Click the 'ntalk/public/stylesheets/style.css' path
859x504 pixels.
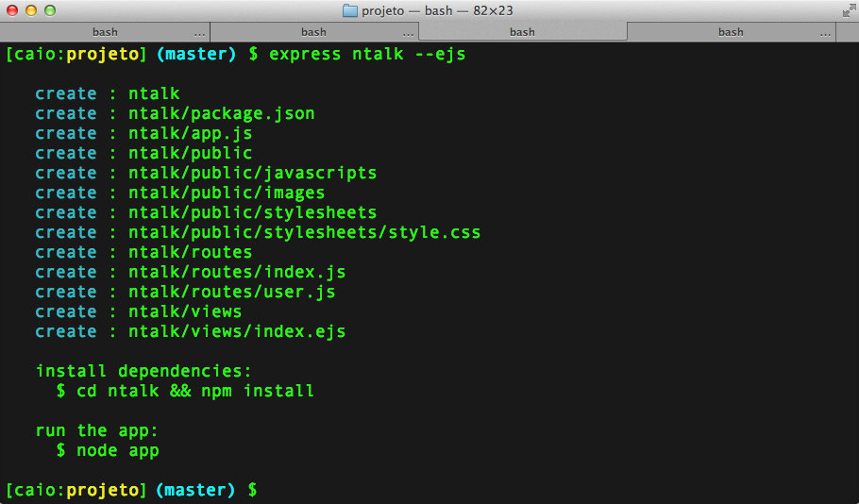point(304,233)
